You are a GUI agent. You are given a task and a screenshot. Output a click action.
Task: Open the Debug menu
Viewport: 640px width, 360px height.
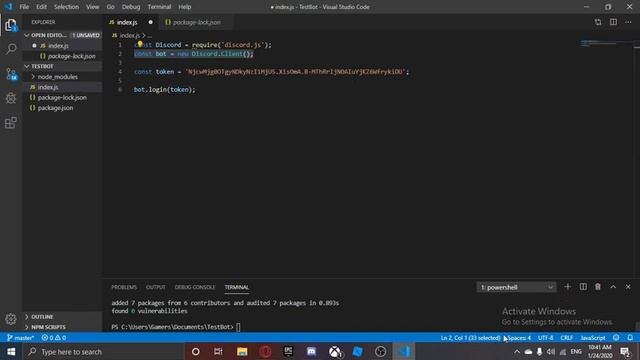[x=131, y=7]
